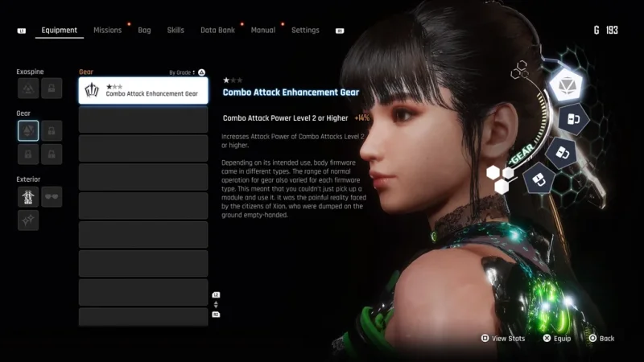644x362 pixels.
Task: Select the highlighted first Gear slot
Action: coord(28,130)
